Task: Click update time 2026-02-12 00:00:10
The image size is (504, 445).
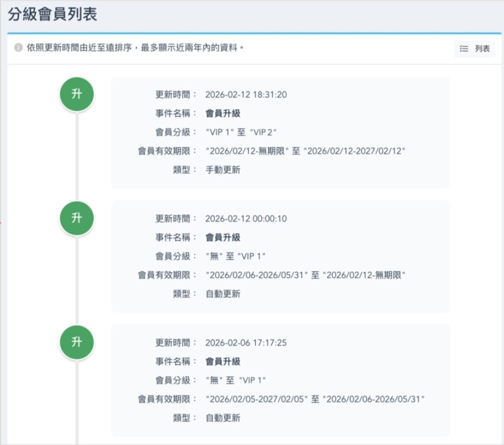Action: click(x=246, y=219)
